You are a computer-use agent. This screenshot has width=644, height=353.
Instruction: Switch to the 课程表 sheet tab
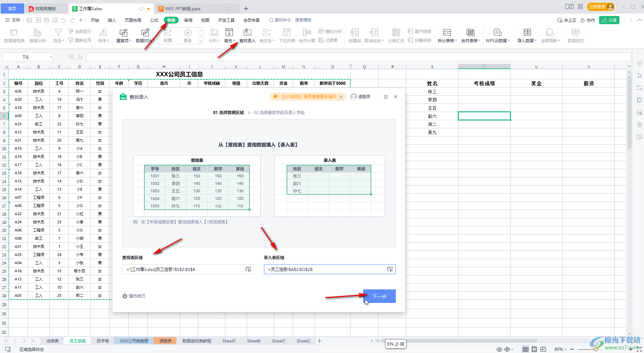pos(165,341)
